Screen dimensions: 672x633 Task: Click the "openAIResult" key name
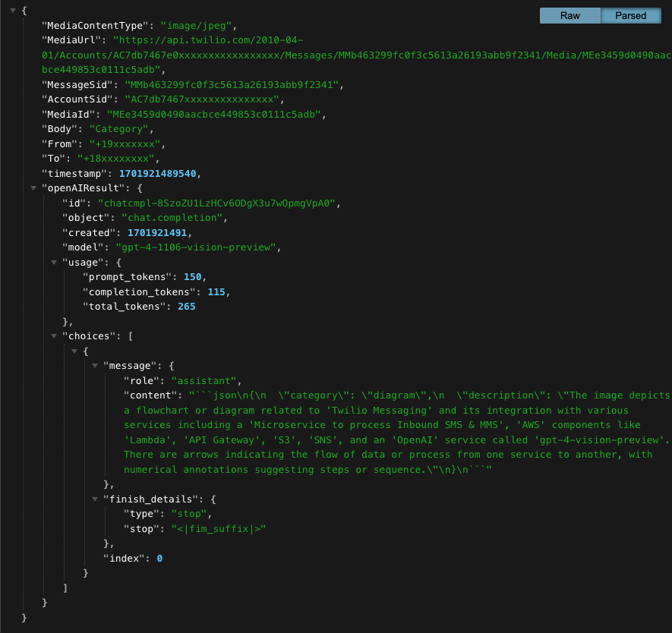83,188
